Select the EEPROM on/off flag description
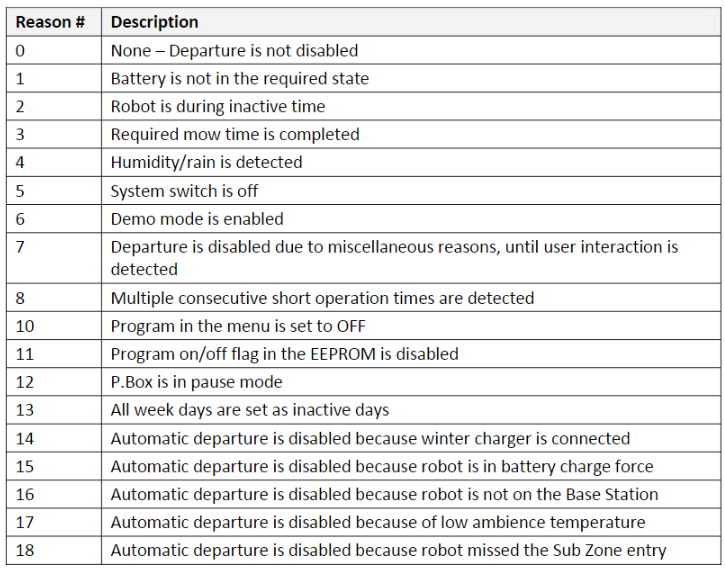Viewport: 725px width, 568px height. (284, 354)
